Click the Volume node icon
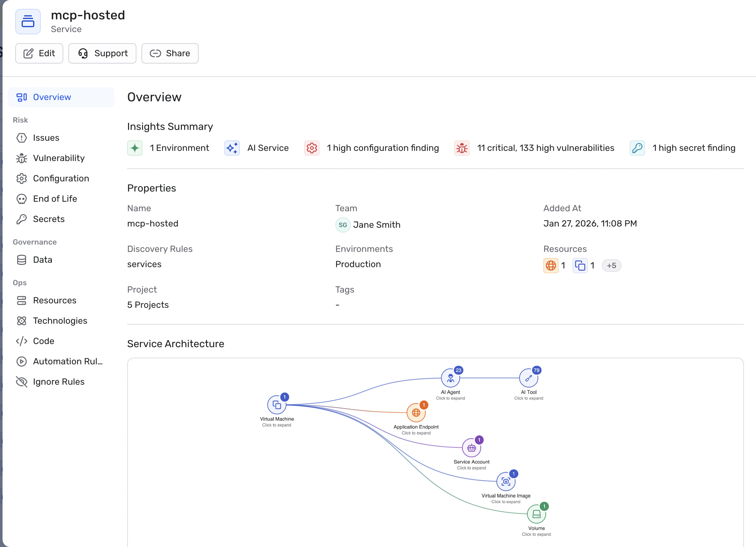Viewport: 756px width, 547px height. [536, 514]
